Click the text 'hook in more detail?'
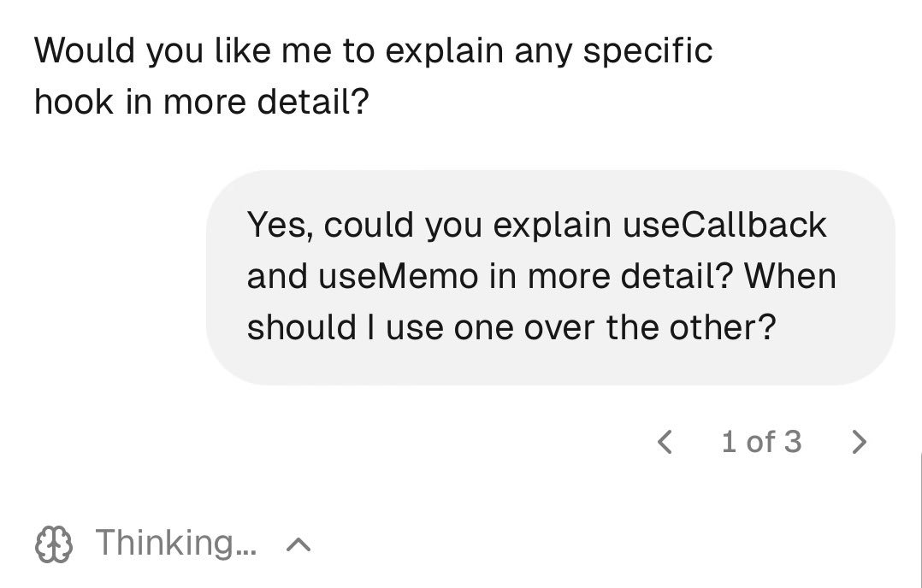The width and height of the screenshot is (922, 588). [x=202, y=102]
